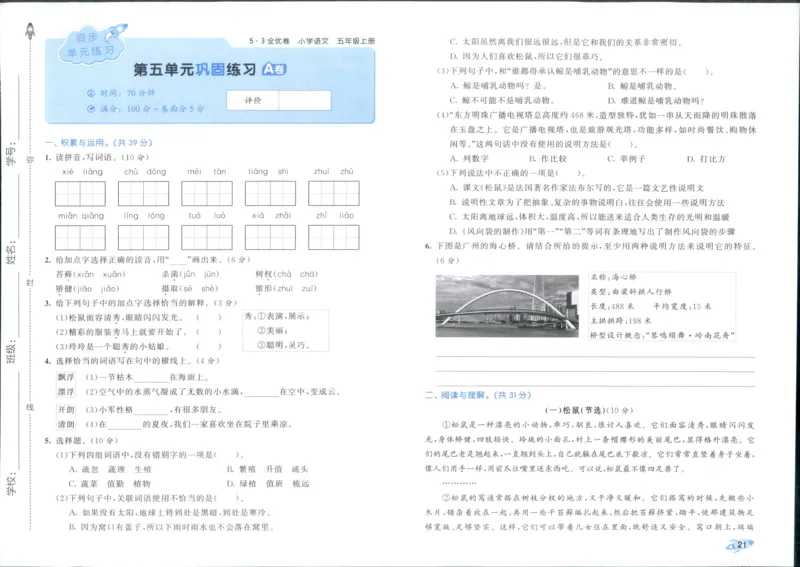Image resolution: width=800 pixels, height=567 pixels.
Task: Click the pinyin choice (zhuī zuī) after 锥形
Action: pos(296,289)
